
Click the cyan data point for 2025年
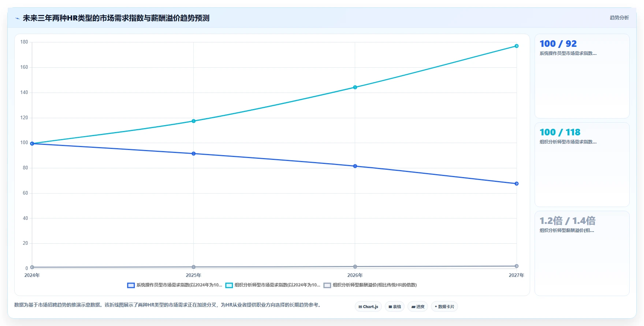point(194,121)
